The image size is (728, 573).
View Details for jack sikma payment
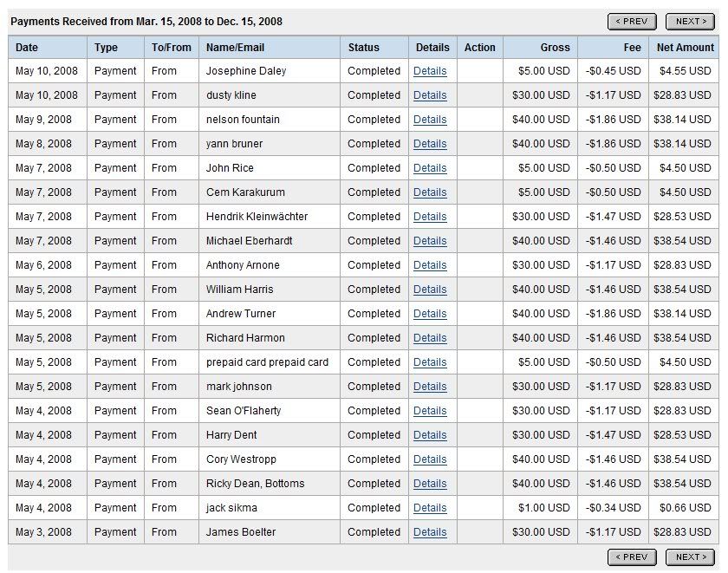[x=430, y=508]
